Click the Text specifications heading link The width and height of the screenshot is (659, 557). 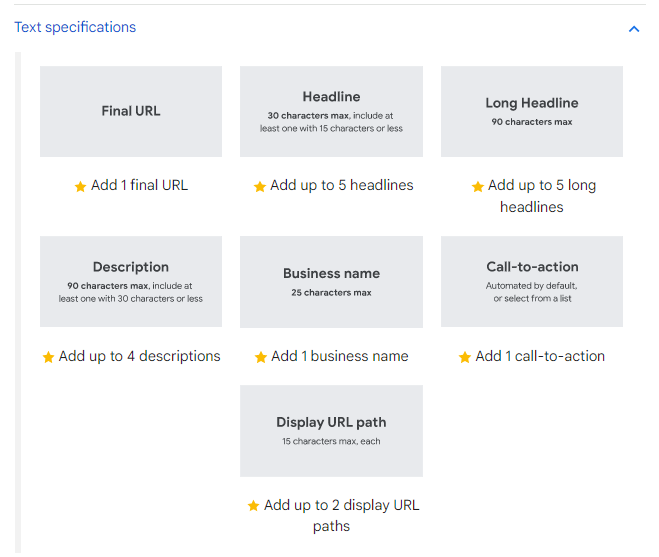click(x=75, y=27)
